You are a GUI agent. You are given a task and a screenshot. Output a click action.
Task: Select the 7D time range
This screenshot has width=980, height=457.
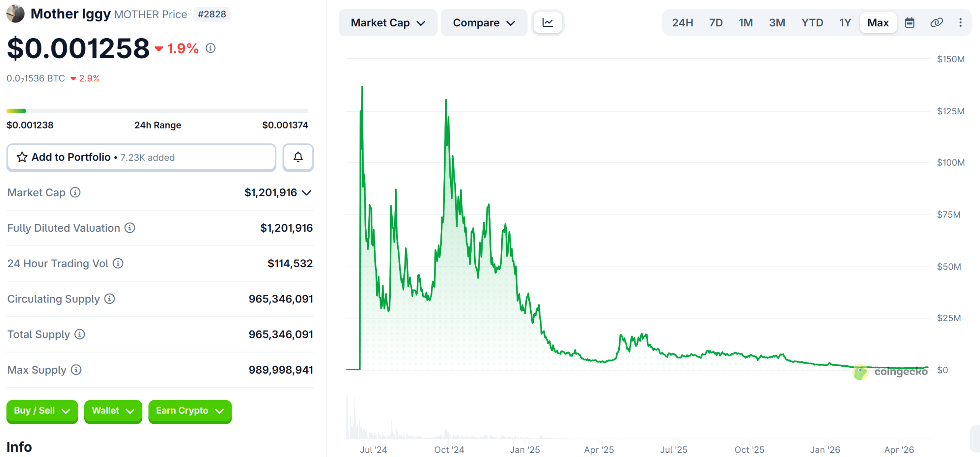[716, 23]
